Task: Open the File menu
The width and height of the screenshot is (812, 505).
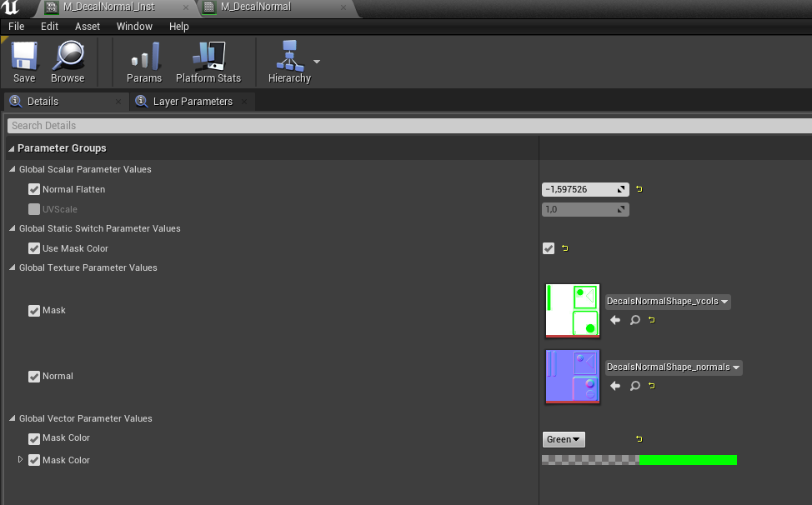Action: coord(16,27)
